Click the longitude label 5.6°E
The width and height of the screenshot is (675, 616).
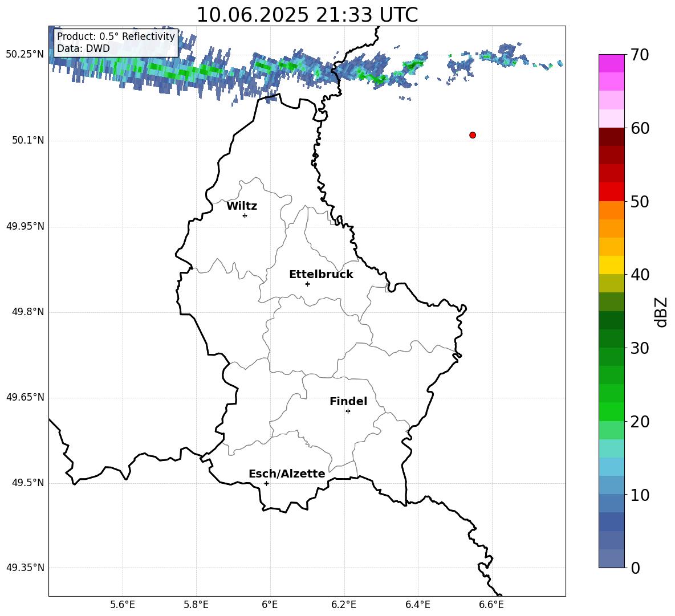tap(123, 605)
